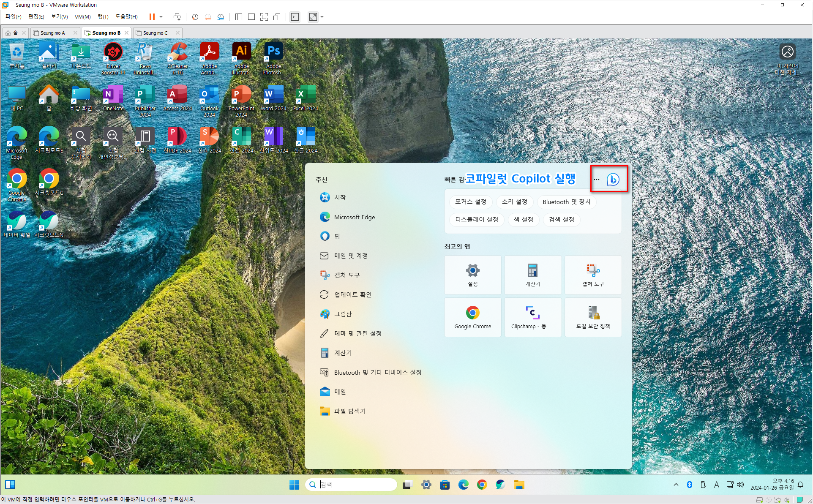Expand the stretch guest dropdown arrow
The height and width of the screenshot is (504, 813).
[322, 17]
